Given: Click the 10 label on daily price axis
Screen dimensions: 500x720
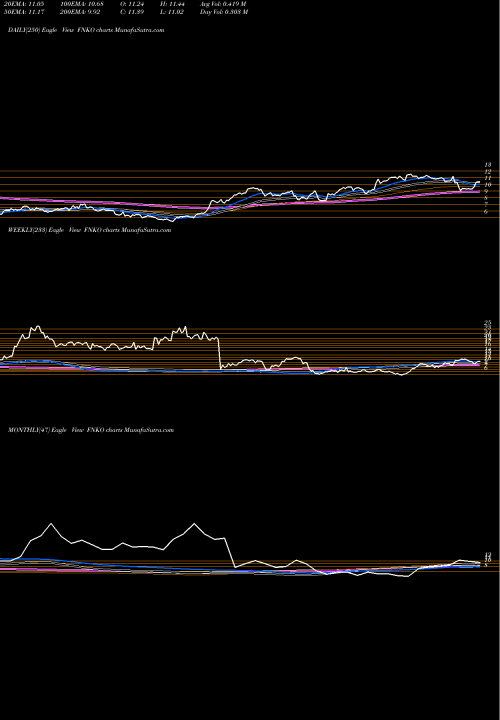Looking at the screenshot, I should click(488, 185).
